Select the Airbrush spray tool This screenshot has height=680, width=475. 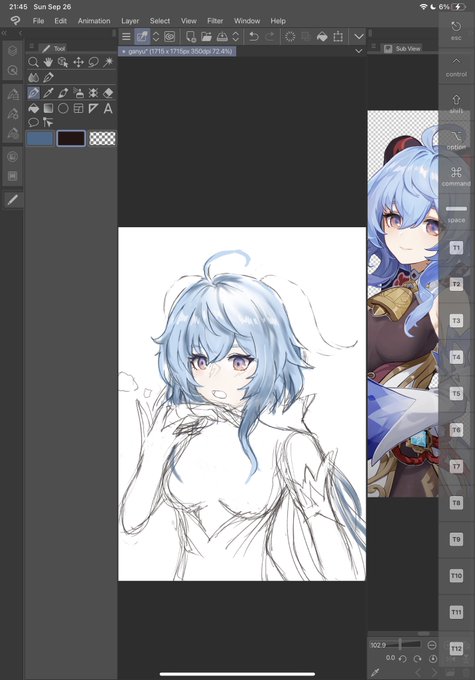tap(78, 93)
